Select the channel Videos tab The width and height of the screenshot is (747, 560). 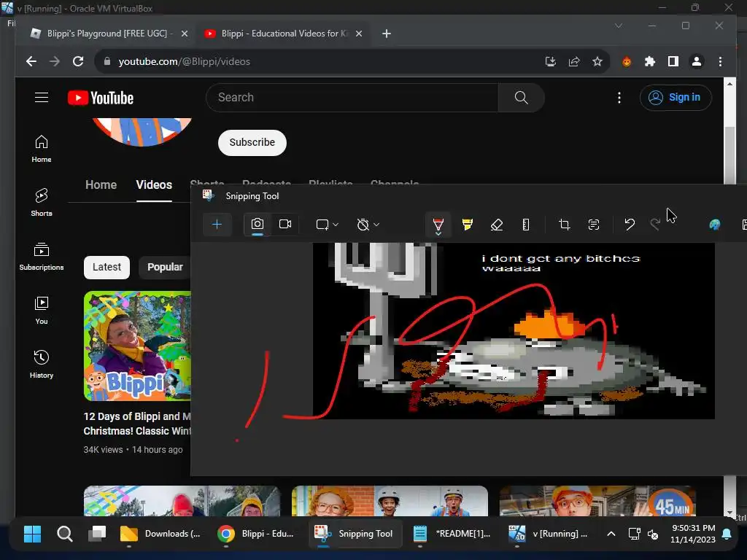(x=154, y=184)
